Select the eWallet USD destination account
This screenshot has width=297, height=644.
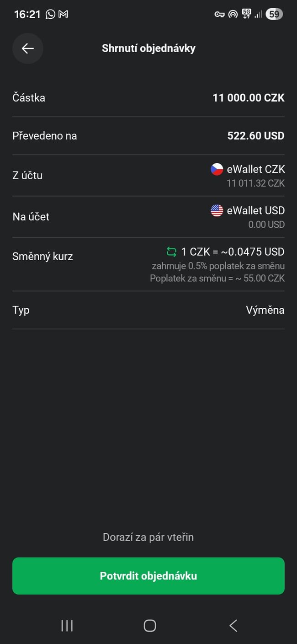tap(255, 210)
